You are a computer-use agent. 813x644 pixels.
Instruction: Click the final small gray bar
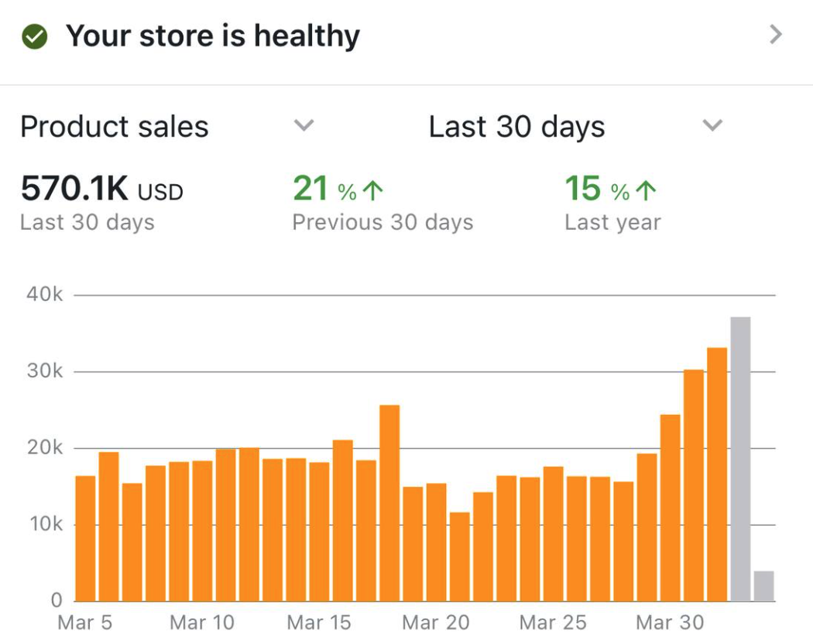pyautogui.click(x=765, y=586)
